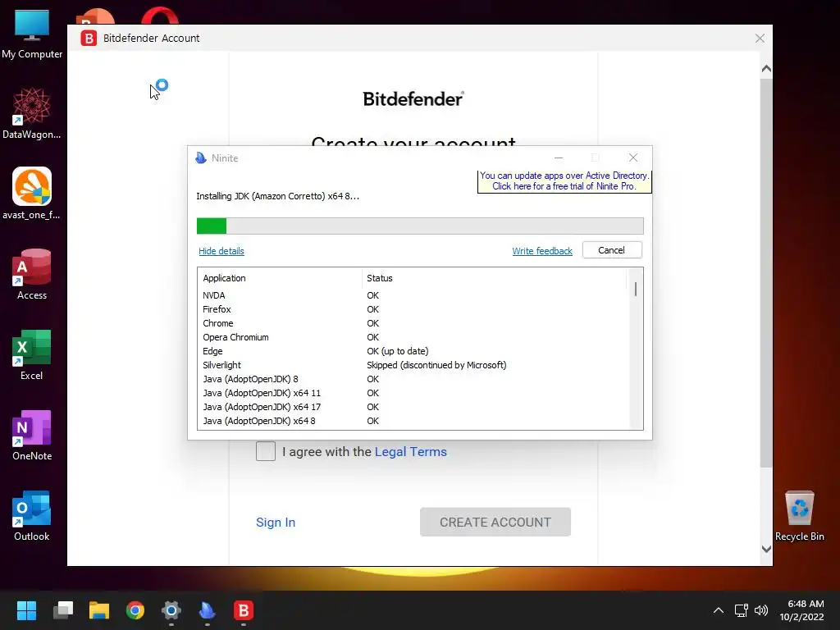Image resolution: width=840 pixels, height=630 pixels.
Task: Select Java (AdoptOpenJDK) x64 11 row
Action: (412, 393)
